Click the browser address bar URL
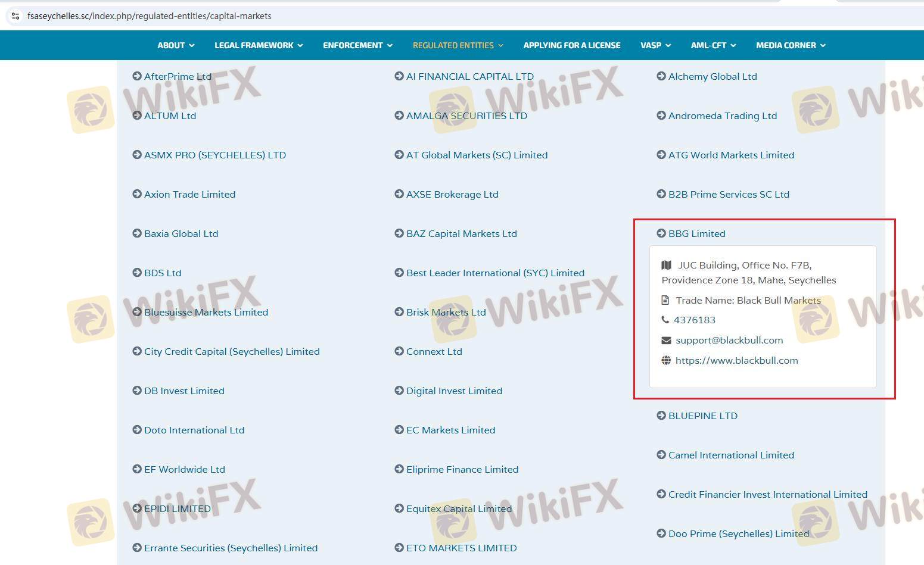Image resolution: width=924 pixels, height=565 pixels. pos(149,16)
